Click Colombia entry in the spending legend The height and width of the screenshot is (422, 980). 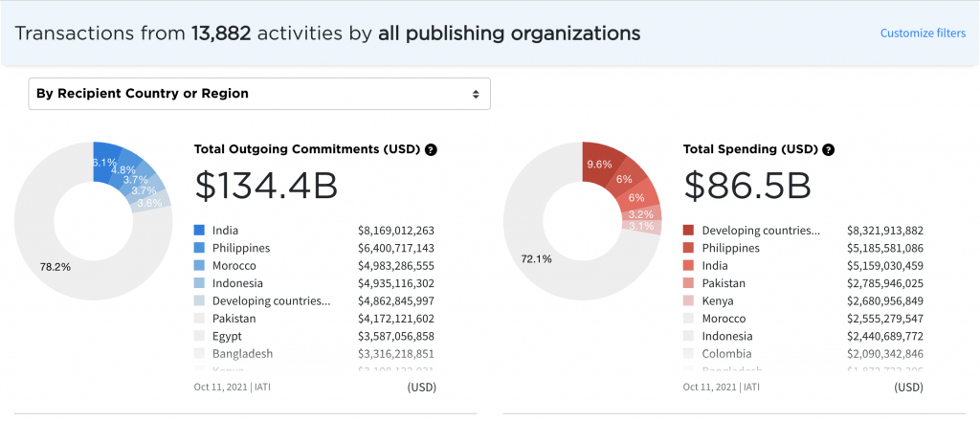[724, 354]
